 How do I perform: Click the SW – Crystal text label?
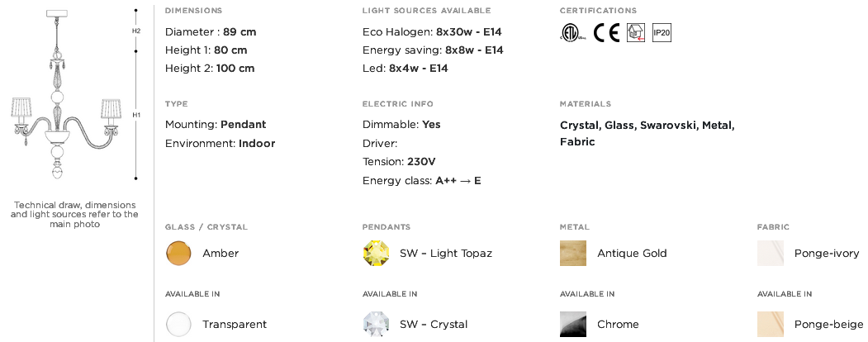434,325
